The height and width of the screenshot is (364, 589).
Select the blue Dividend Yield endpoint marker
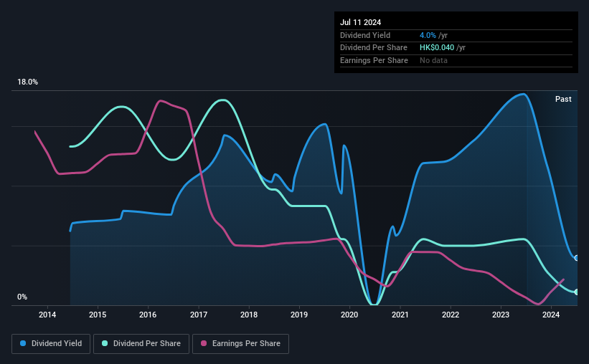coord(577,258)
